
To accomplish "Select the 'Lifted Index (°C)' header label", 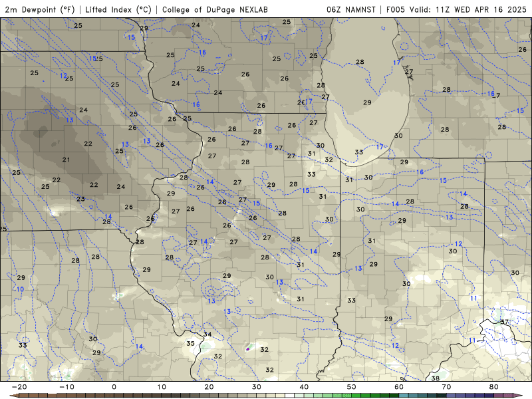I will click(x=118, y=9).
